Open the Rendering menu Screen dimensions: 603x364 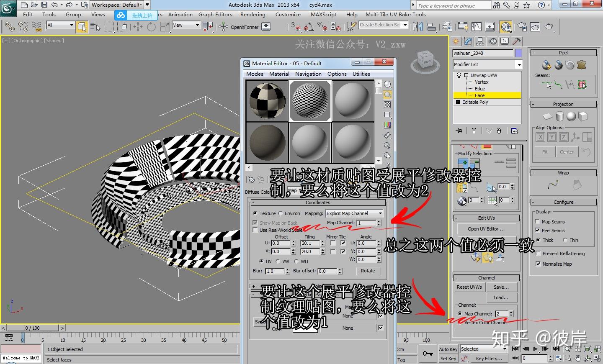pos(253,14)
